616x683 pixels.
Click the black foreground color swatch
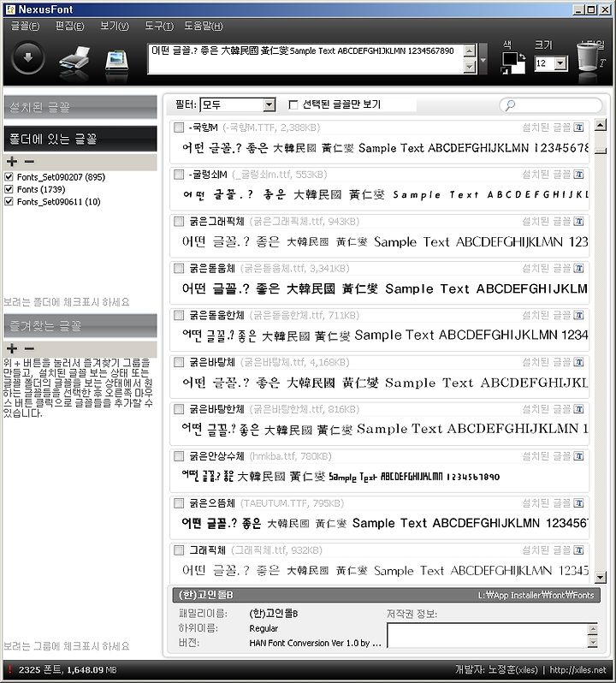(510, 59)
